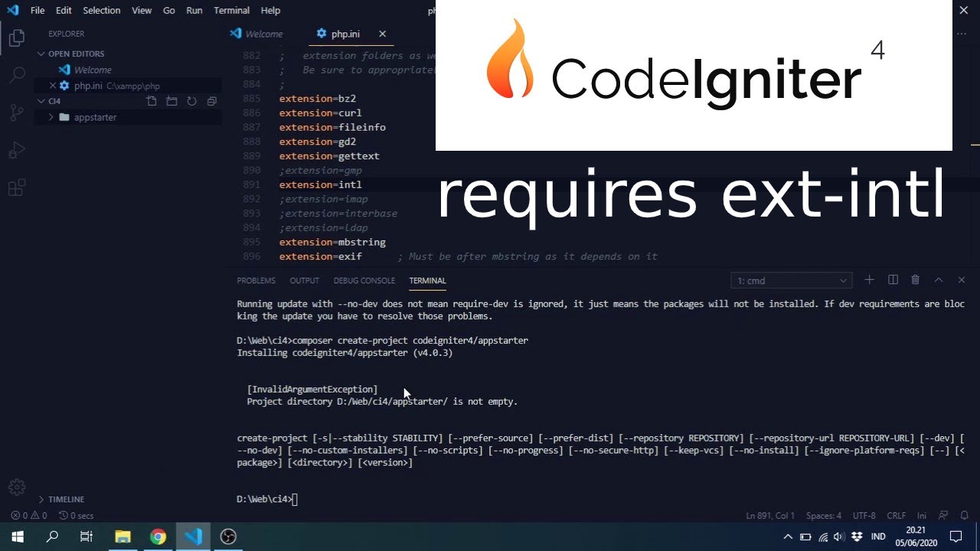The width and height of the screenshot is (980, 551).
Task: Close the terminal panel
Action: [962, 280]
